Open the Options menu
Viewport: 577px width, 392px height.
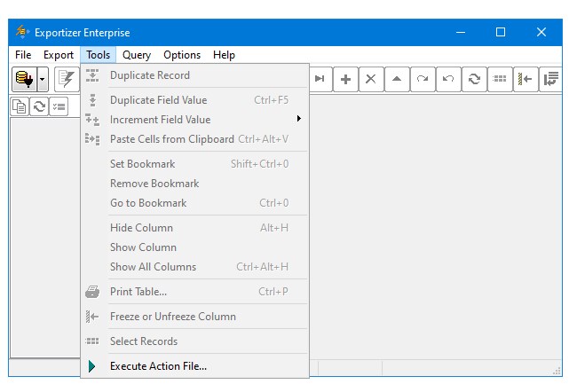(182, 55)
